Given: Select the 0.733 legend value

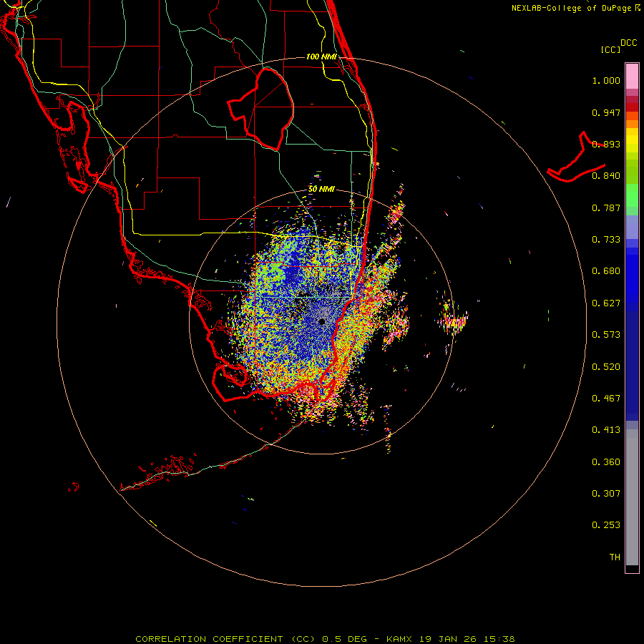Looking at the screenshot, I should point(606,240).
